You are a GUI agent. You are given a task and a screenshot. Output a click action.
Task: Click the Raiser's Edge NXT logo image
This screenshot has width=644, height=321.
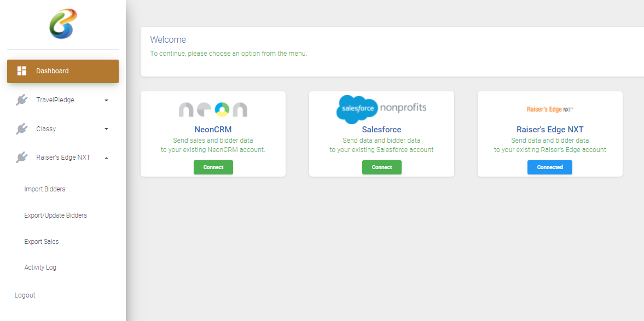[x=550, y=109]
